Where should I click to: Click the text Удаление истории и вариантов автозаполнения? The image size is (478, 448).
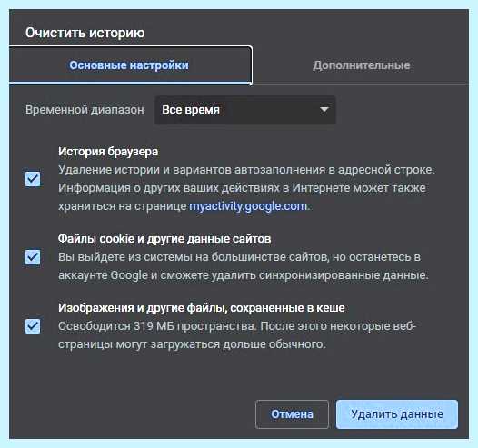click(191, 170)
